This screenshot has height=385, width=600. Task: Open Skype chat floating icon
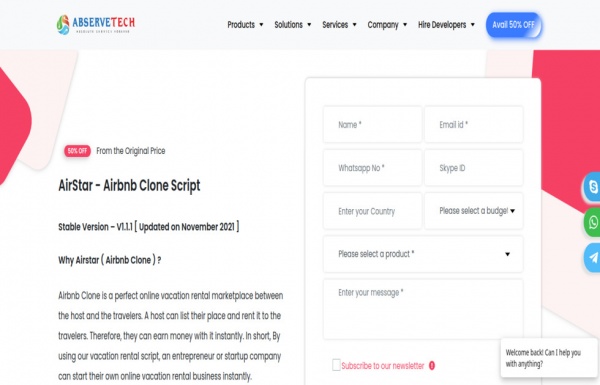pyautogui.click(x=592, y=187)
